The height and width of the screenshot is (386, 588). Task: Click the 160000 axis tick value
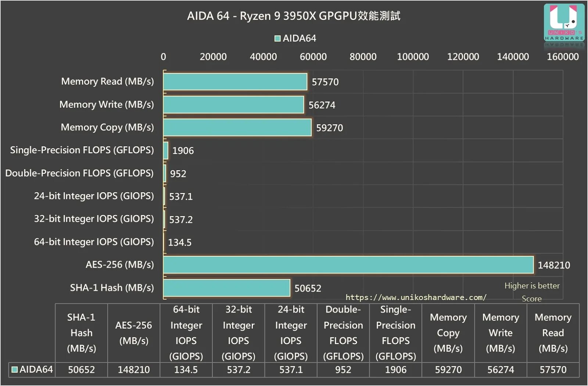pos(563,57)
